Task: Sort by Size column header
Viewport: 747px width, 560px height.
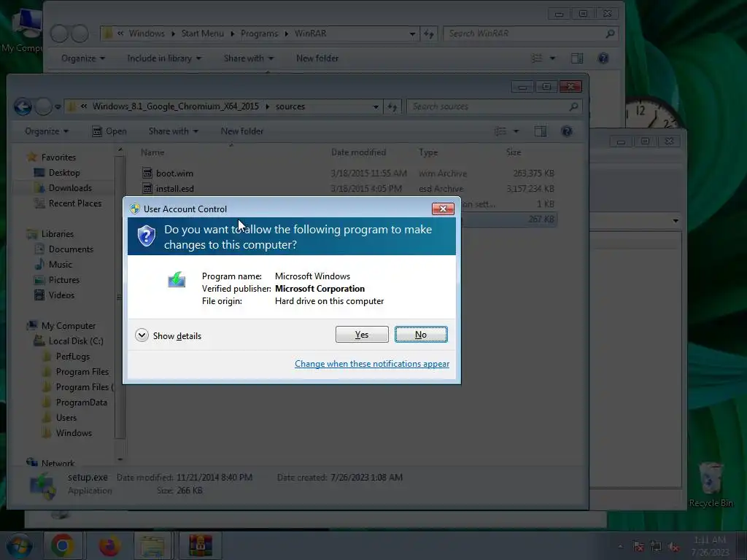Action: (514, 152)
